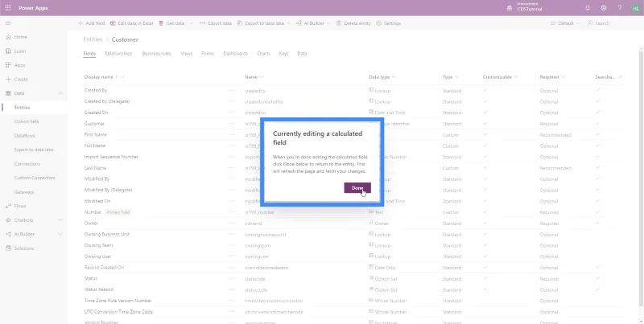644x324 pixels.
Task: Switch to the Dashboards tab
Action: click(236, 54)
